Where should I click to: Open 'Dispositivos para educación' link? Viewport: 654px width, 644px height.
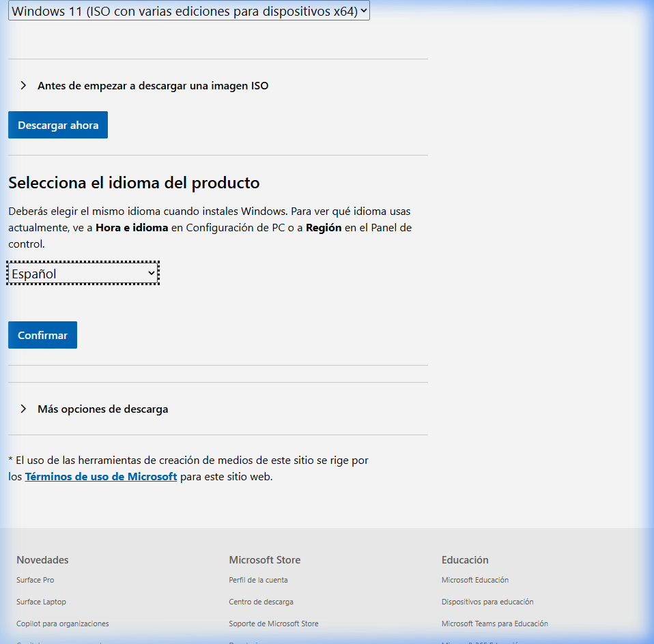tap(487, 602)
